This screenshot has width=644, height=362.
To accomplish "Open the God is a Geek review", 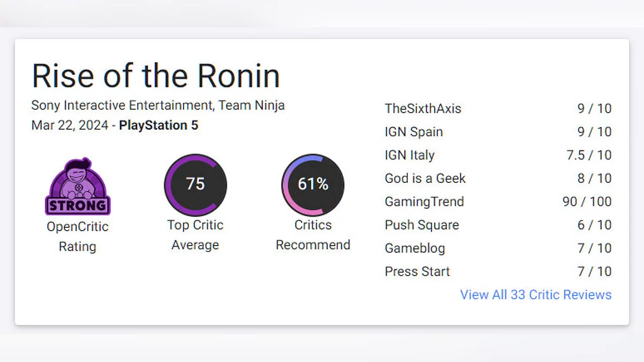I will 425,178.
